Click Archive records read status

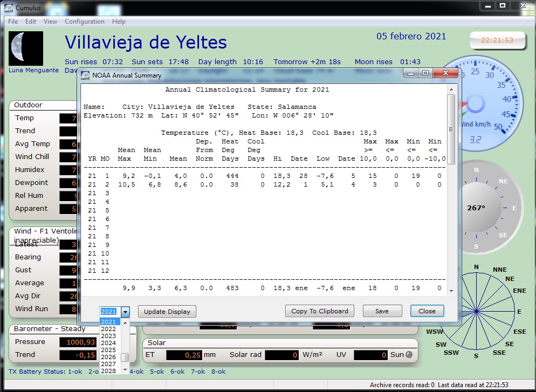[402, 385]
